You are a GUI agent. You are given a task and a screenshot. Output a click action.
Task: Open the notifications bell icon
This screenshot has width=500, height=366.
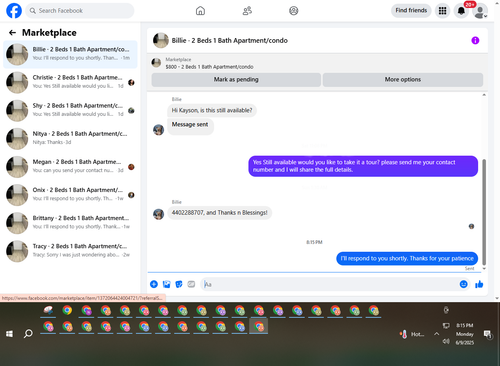(461, 11)
